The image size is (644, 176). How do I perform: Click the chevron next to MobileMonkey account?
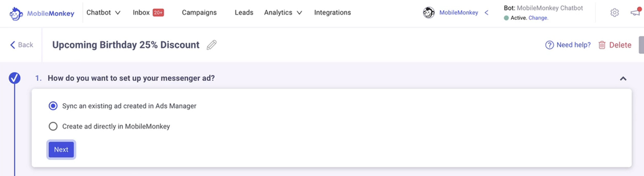click(x=487, y=12)
